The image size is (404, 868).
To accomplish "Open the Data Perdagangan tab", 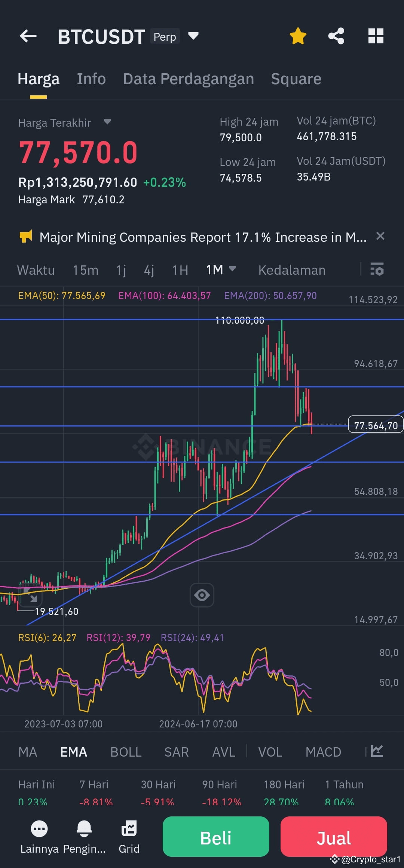I will pyautogui.click(x=189, y=79).
